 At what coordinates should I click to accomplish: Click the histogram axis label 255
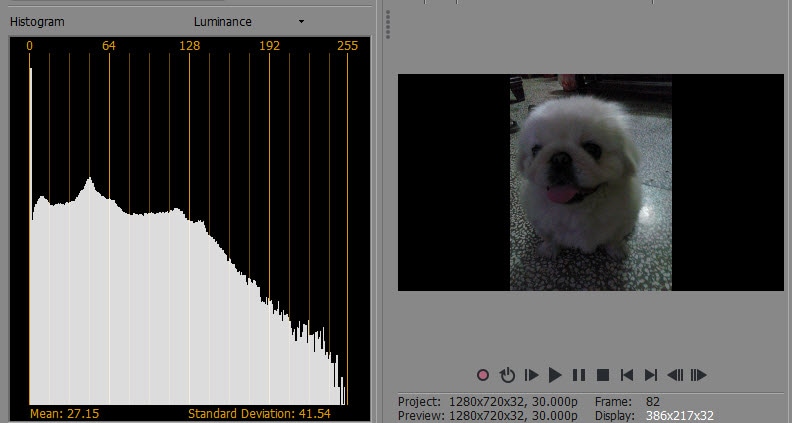point(348,46)
